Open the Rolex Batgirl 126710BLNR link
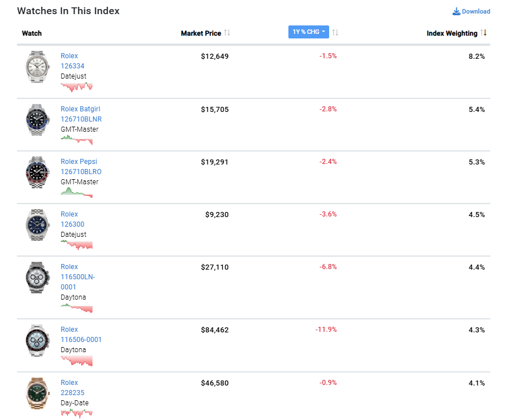Screen dimensions: 505x420 point(81,114)
